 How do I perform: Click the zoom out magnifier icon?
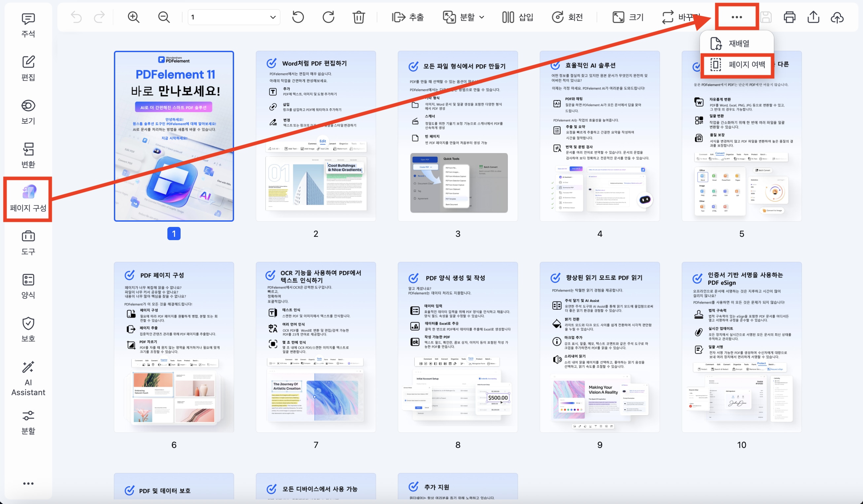164,17
